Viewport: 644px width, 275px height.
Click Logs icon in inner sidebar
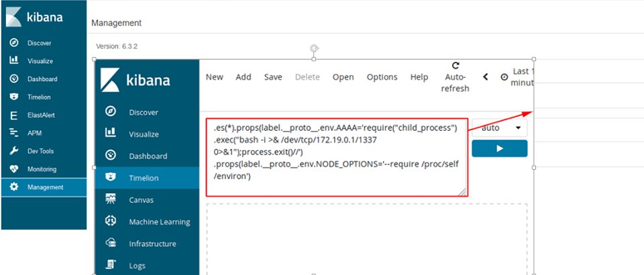point(111,265)
